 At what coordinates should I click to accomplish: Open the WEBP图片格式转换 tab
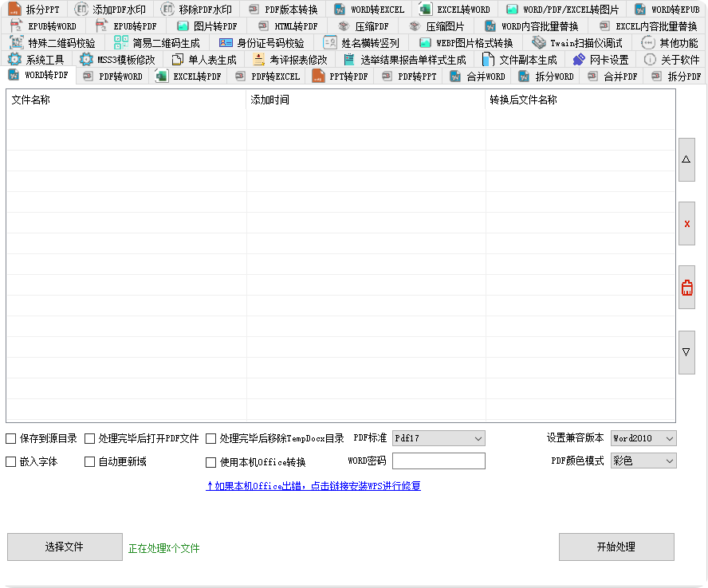tap(466, 43)
